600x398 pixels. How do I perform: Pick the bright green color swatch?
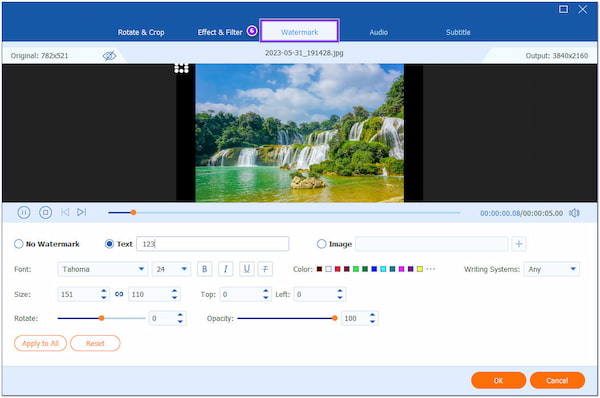356,269
